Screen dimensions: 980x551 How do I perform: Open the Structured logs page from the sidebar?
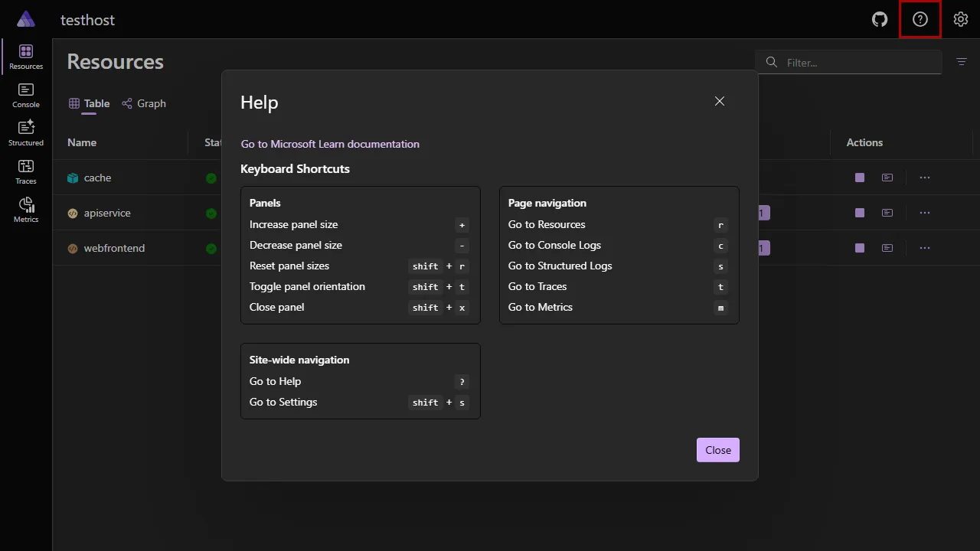pos(25,132)
